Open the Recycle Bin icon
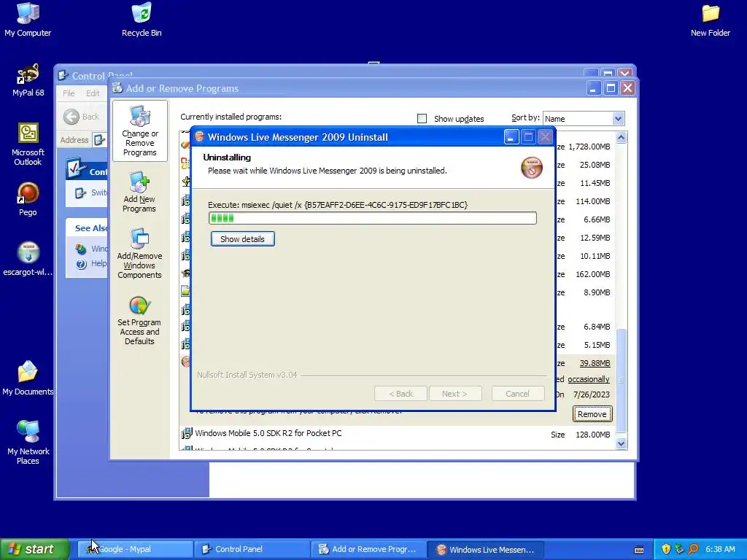The width and height of the screenshot is (747, 560). (142, 20)
